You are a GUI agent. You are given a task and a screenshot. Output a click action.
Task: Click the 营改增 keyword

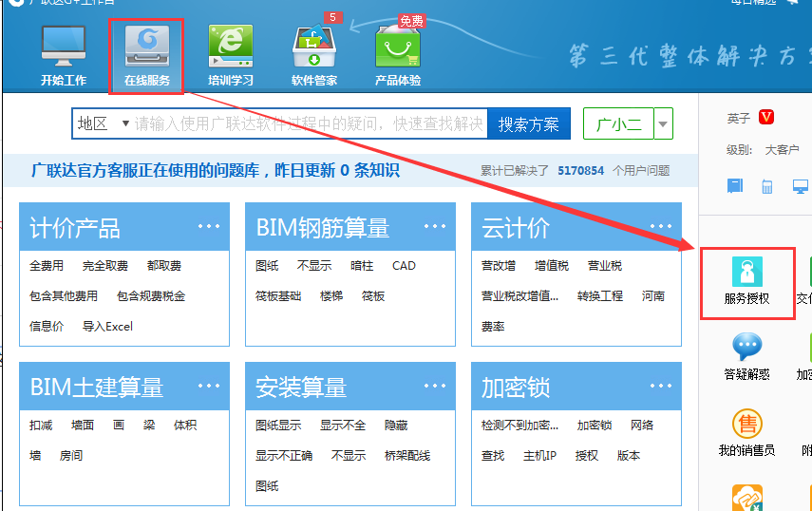pyautogui.click(x=499, y=266)
